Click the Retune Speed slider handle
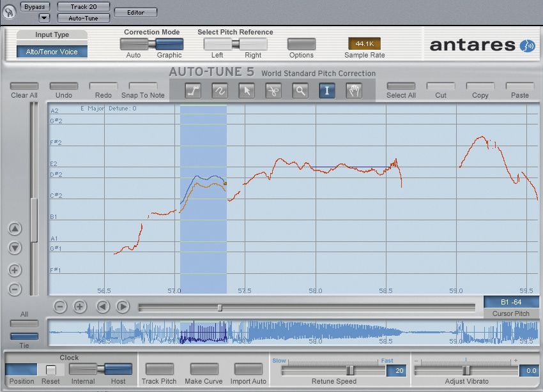543x392 pixels. click(x=351, y=370)
